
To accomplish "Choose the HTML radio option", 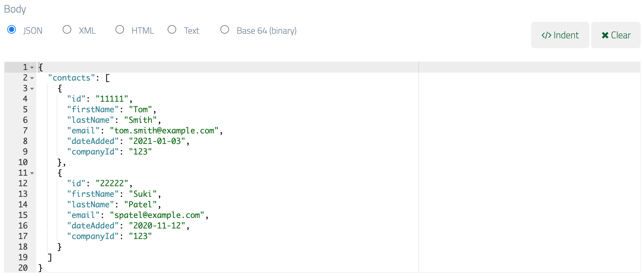I will tap(120, 30).
